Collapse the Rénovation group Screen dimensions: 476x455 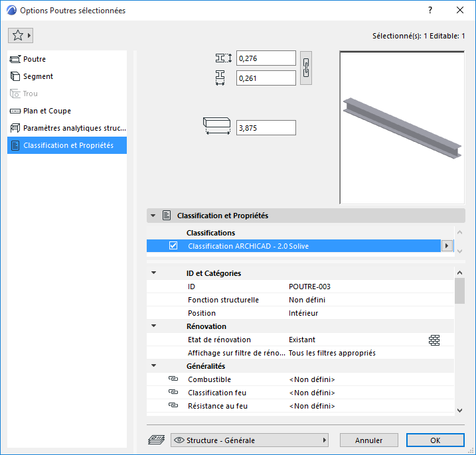click(154, 326)
